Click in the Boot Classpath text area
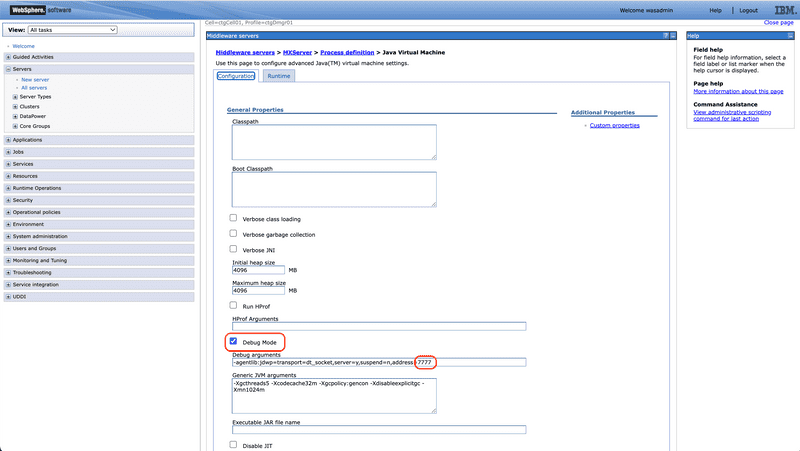The width and height of the screenshot is (800, 451). 334,189
